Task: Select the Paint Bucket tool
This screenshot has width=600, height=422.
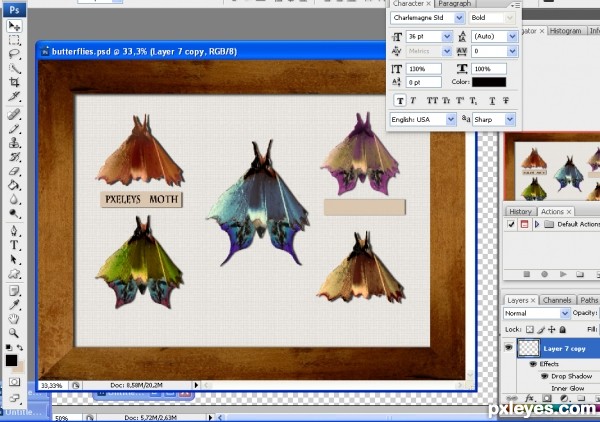Action: (x=14, y=185)
